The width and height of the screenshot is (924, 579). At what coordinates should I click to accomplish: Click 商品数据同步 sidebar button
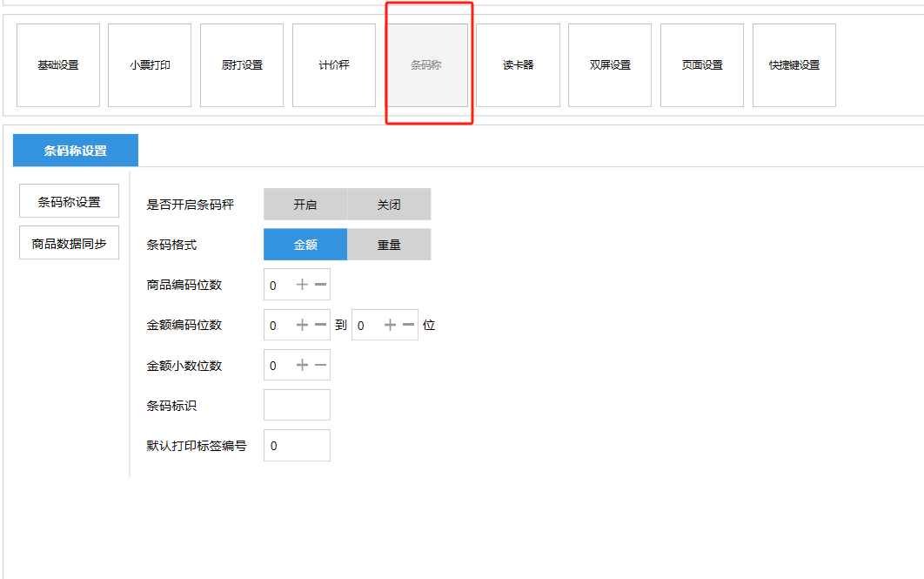[x=70, y=243]
